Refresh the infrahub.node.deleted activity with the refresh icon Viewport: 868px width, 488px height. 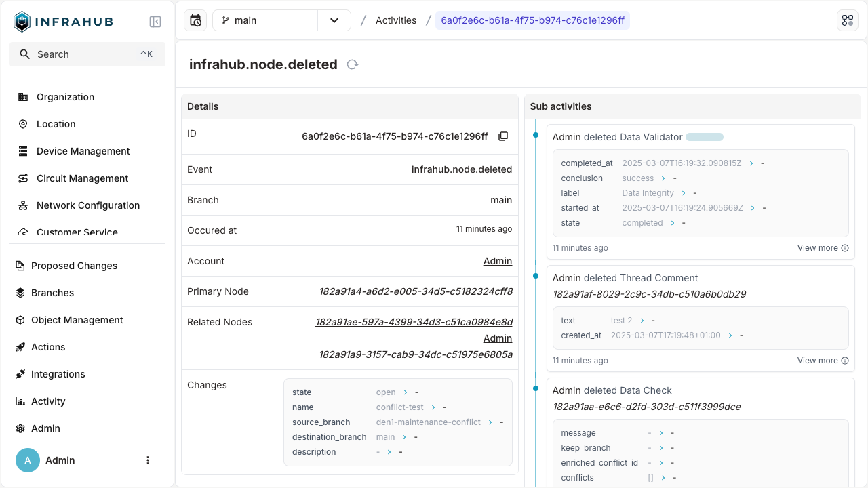[352, 64]
